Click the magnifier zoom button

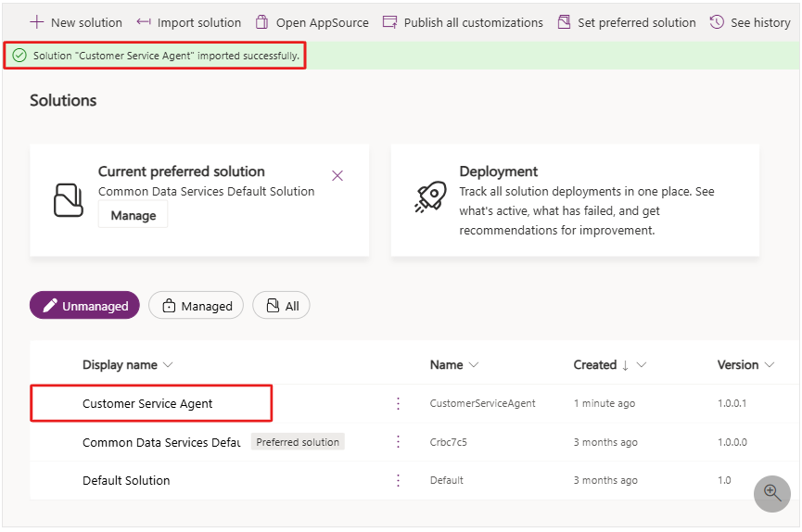pos(771,494)
